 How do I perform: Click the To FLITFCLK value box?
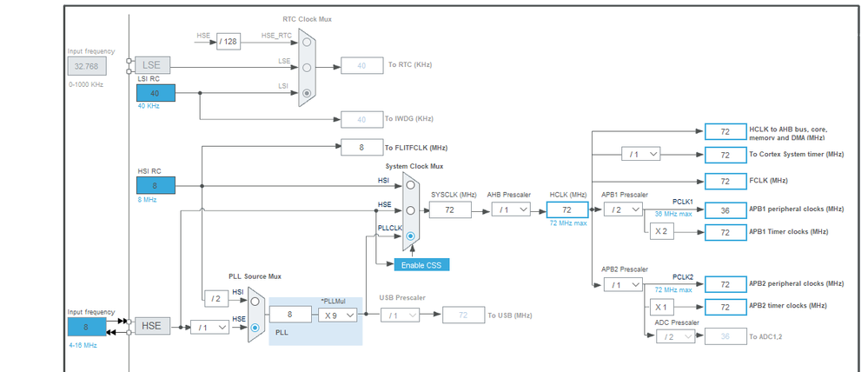[x=362, y=147]
